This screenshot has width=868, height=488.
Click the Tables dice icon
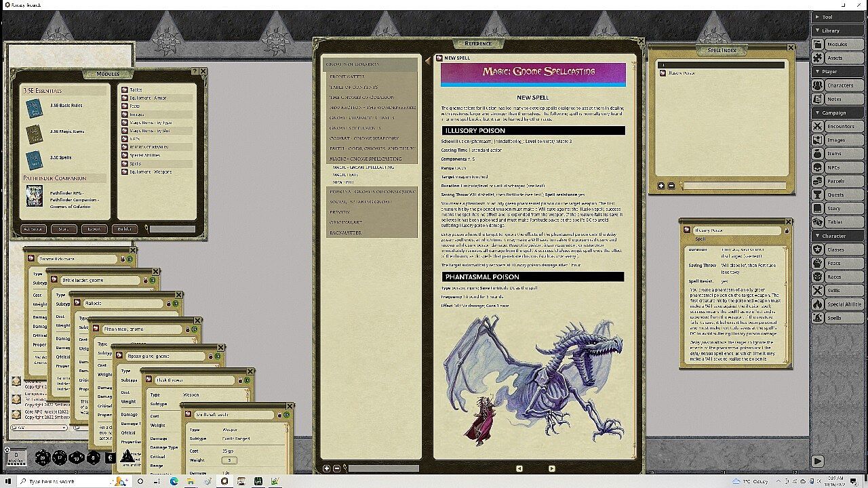pos(818,222)
